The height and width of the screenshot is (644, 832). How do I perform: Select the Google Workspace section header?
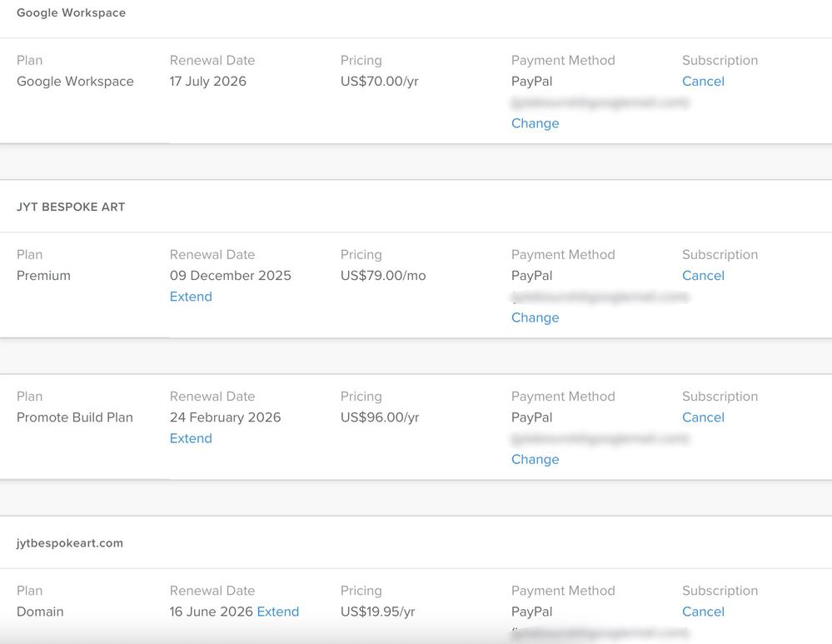coord(71,12)
